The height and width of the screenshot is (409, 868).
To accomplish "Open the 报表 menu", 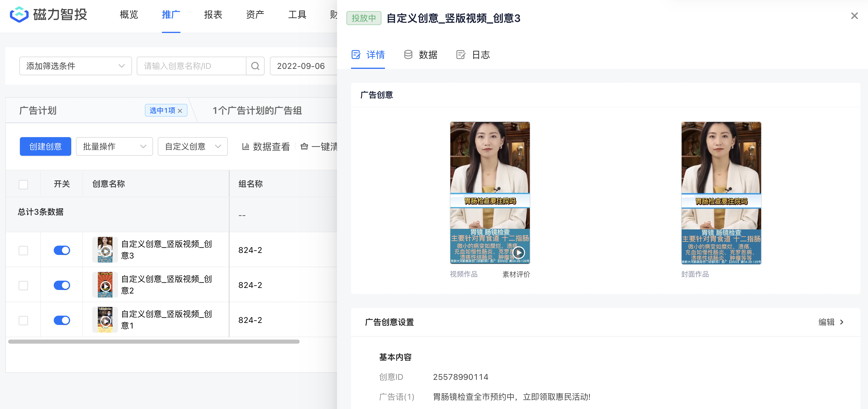I will tap(213, 15).
